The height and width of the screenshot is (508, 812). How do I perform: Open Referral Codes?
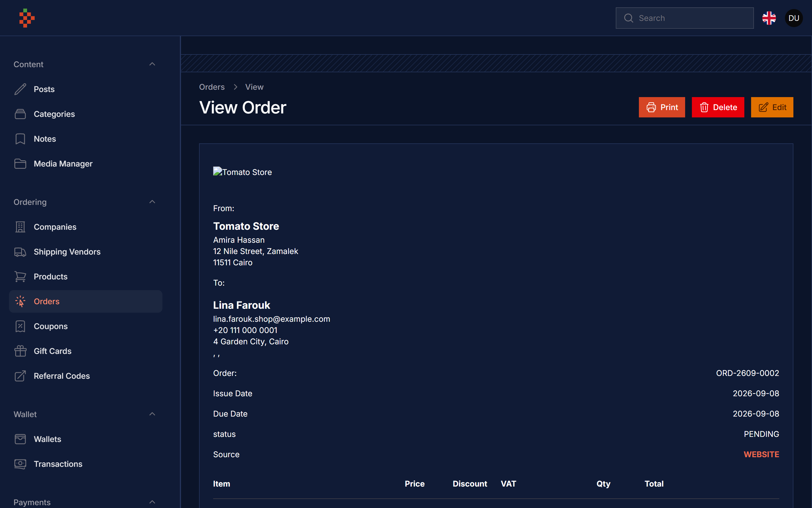[85, 376]
